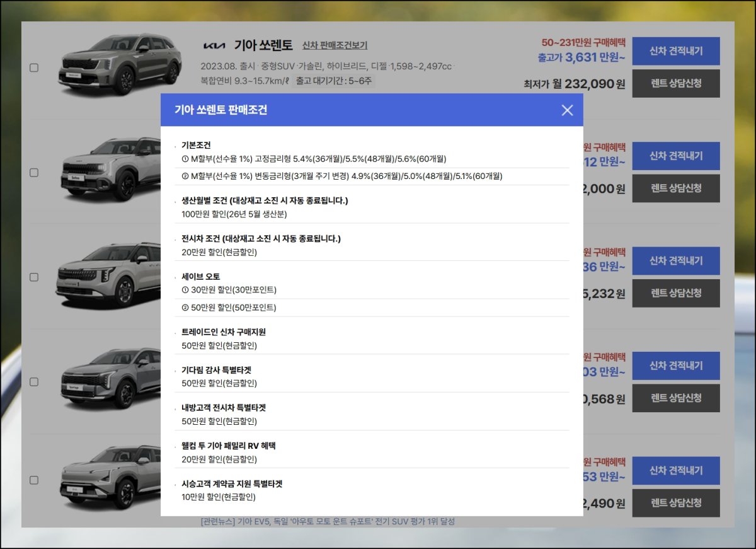Image resolution: width=756 pixels, height=549 pixels.
Task: Click the 기본조건 heading
Action: click(196, 145)
